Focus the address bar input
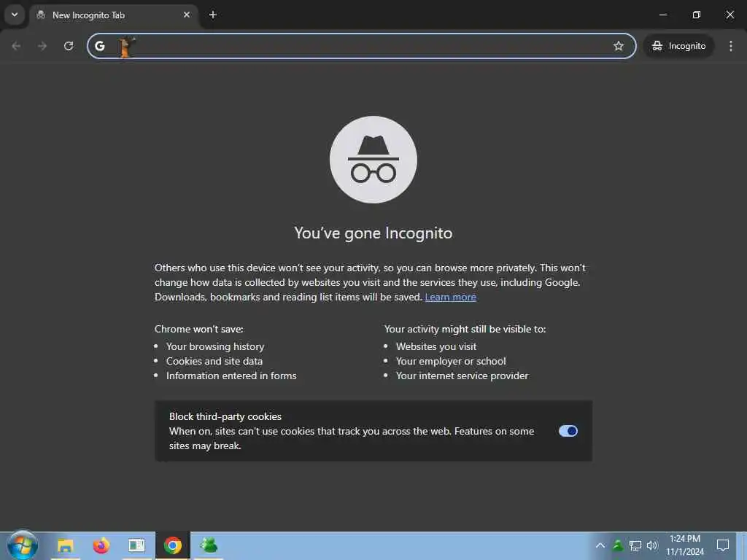The image size is (747, 560). point(362,46)
